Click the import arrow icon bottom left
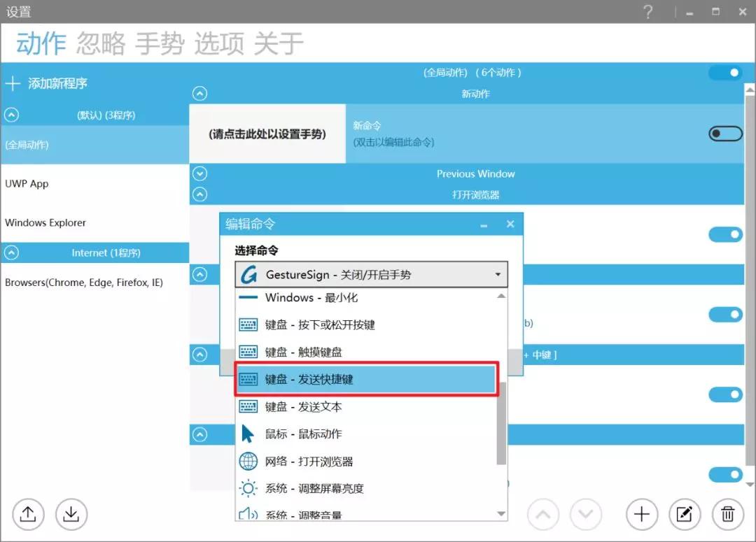756x542 pixels. click(71, 514)
